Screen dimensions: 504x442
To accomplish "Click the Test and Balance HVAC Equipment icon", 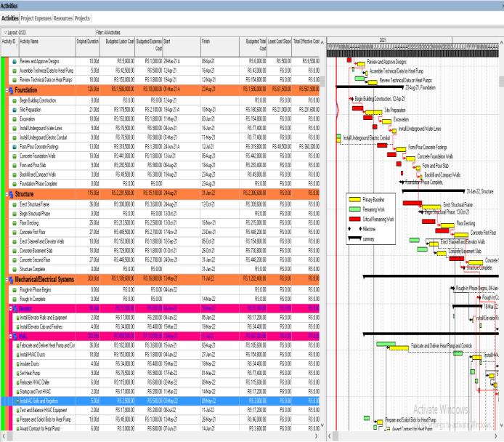I will [x=18, y=411].
